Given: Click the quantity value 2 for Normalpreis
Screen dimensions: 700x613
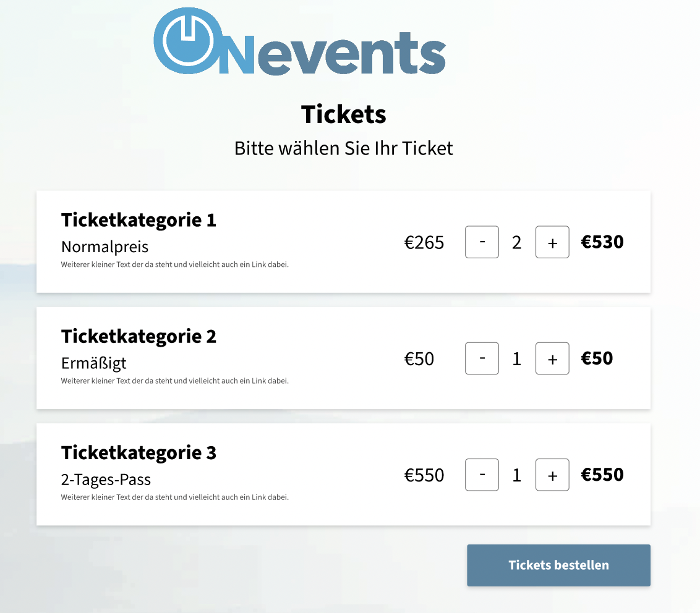Looking at the screenshot, I should click(516, 243).
